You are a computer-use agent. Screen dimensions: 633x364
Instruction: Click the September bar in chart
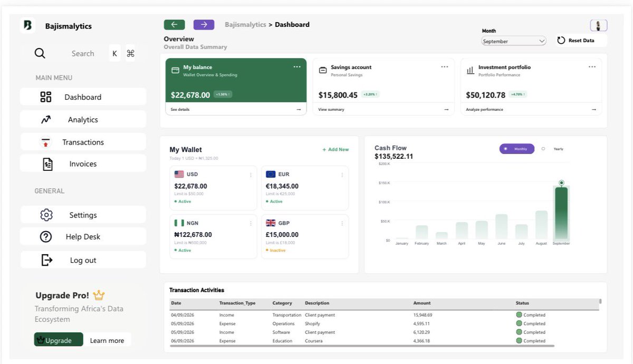(561, 213)
